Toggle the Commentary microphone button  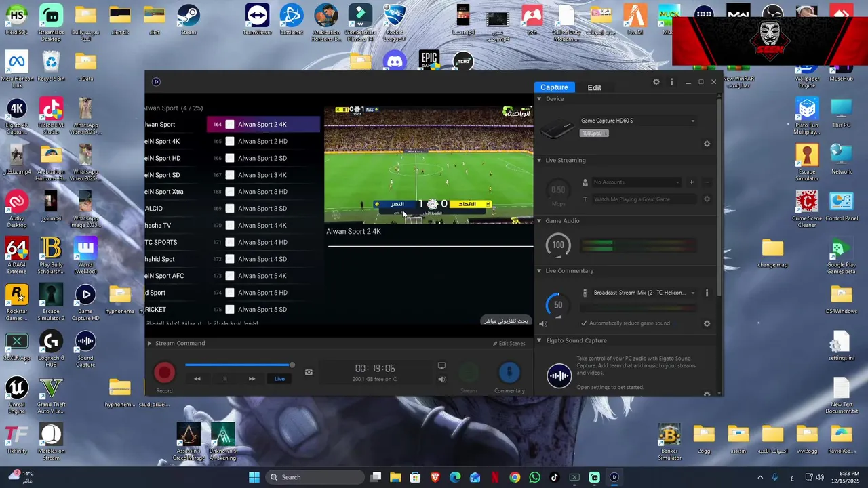(x=509, y=372)
